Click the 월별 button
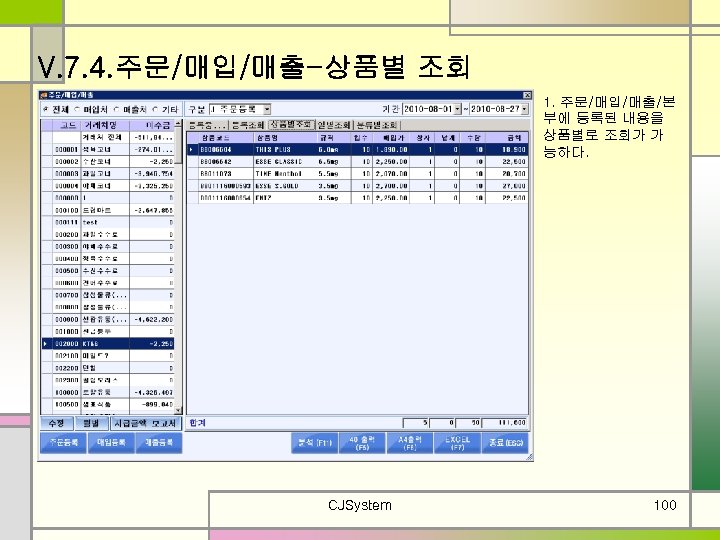The width and height of the screenshot is (720, 540). [91, 423]
